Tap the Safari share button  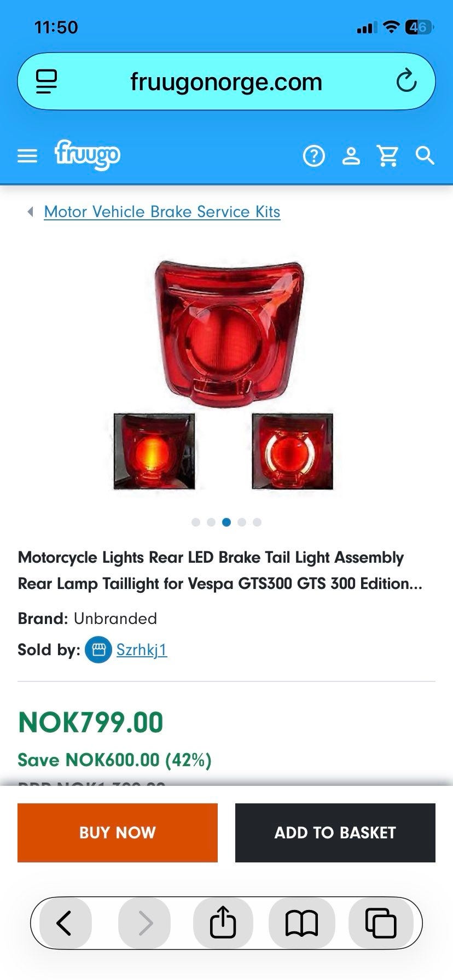point(223,923)
